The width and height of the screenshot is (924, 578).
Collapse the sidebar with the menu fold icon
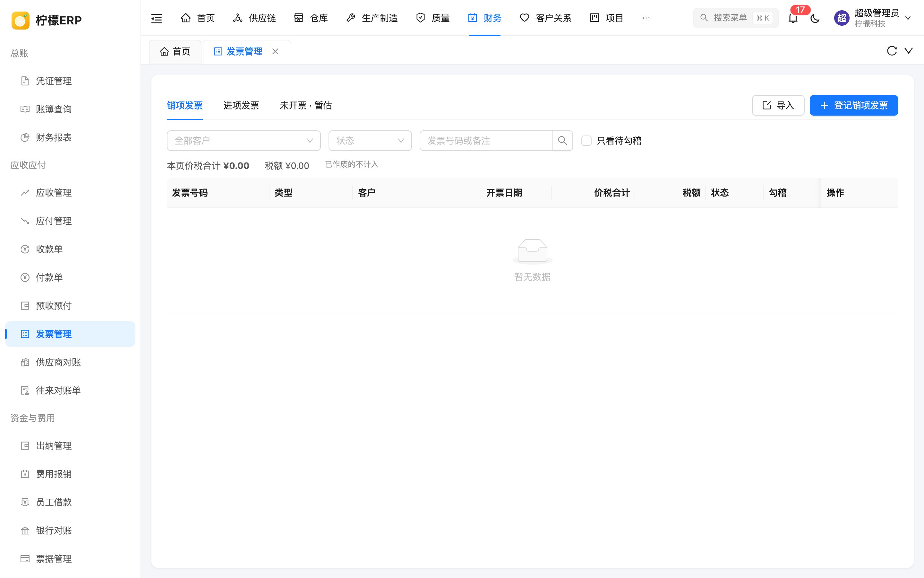click(157, 18)
